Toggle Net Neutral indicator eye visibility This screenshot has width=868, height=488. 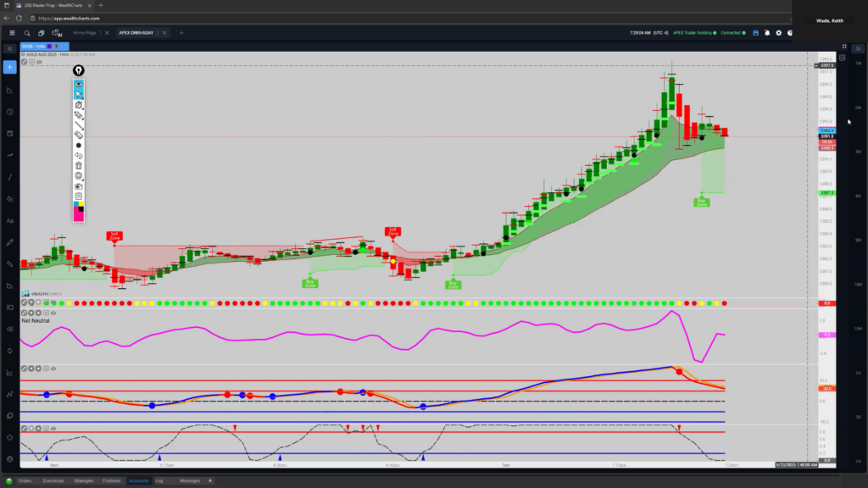pyautogui.click(x=53, y=313)
